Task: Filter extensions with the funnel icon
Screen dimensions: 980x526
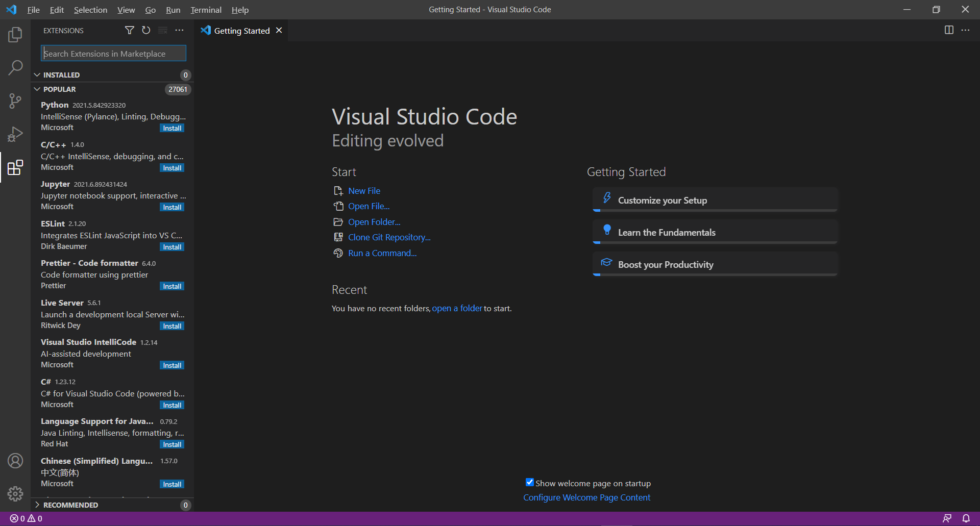Action: point(130,31)
